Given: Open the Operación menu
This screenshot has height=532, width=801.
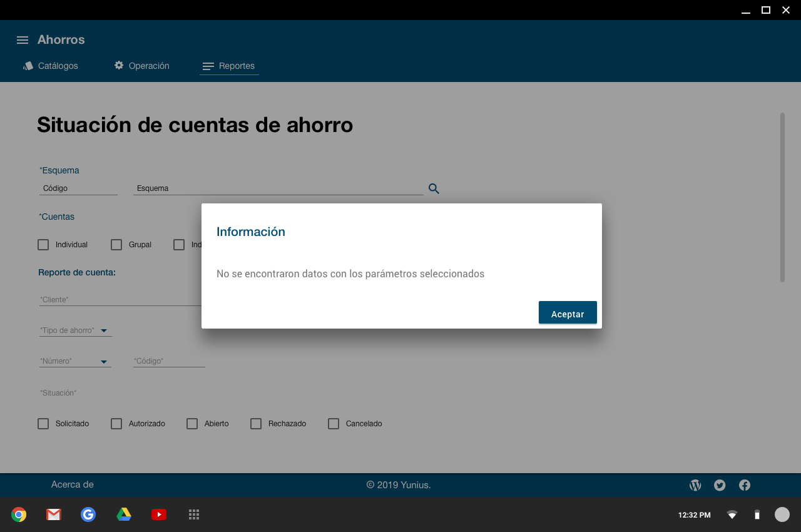Looking at the screenshot, I should coord(142,66).
